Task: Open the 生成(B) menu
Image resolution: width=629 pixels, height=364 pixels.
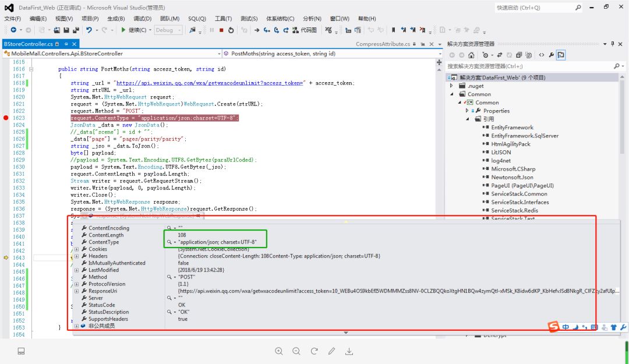Action: (116, 19)
